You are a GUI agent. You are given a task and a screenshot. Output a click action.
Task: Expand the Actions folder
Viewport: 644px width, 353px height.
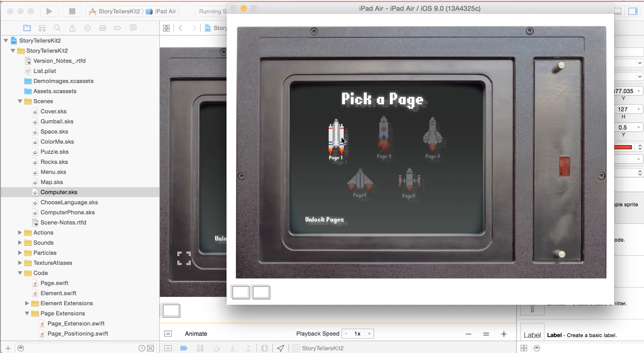tap(20, 233)
